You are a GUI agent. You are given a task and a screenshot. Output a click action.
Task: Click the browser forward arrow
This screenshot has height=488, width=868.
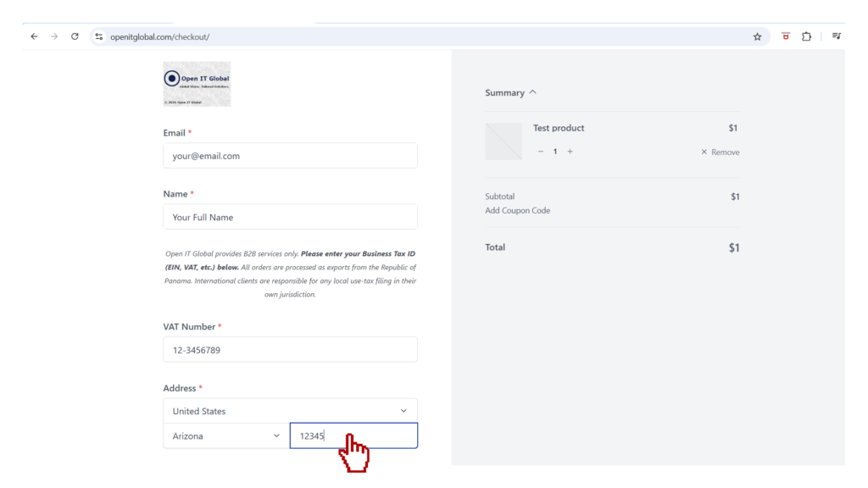pos(54,36)
